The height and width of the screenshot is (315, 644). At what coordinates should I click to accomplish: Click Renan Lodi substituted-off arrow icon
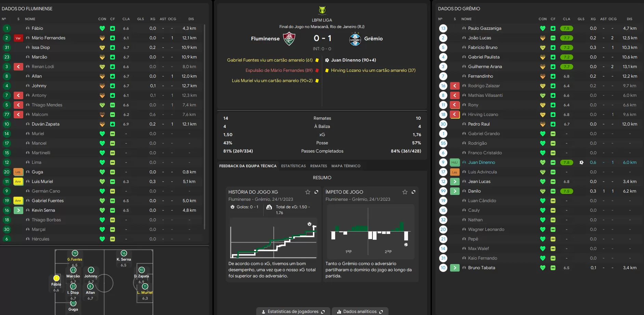(x=18, y=67)
